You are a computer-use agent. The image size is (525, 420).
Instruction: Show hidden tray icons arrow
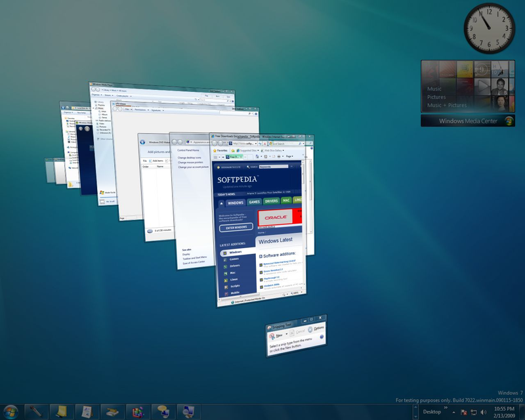(453, 412)
